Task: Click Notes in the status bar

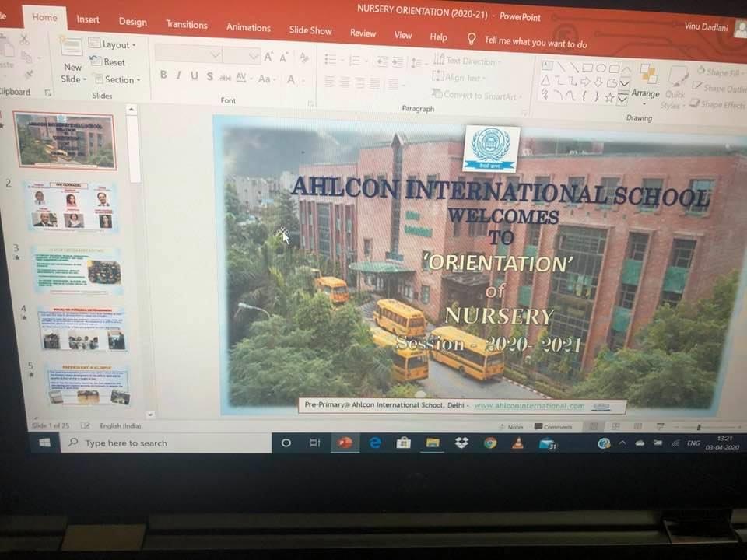Action: [x=510, y=427]
